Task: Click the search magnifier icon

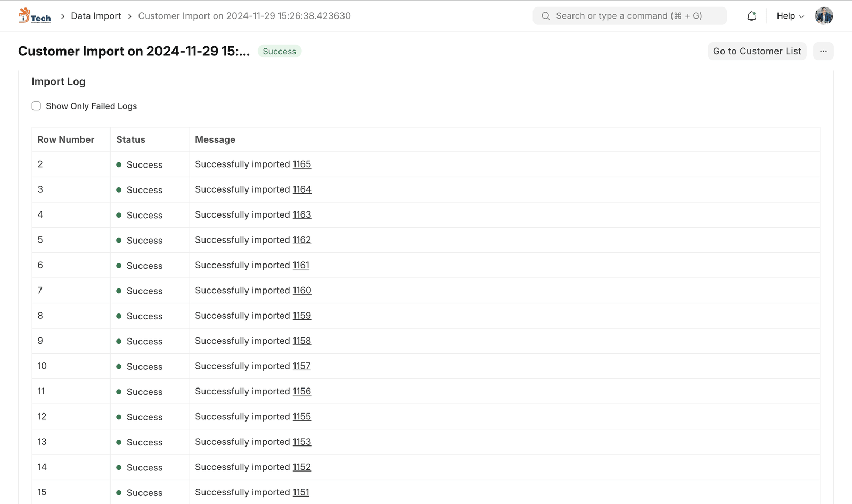Action: [546, 16]
